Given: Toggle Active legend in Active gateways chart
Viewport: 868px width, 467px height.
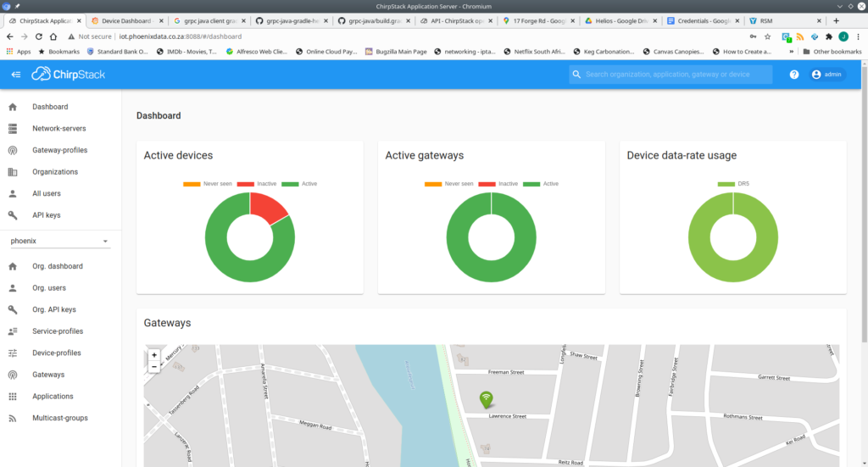Looking at the screenshot, I should 540,184.
